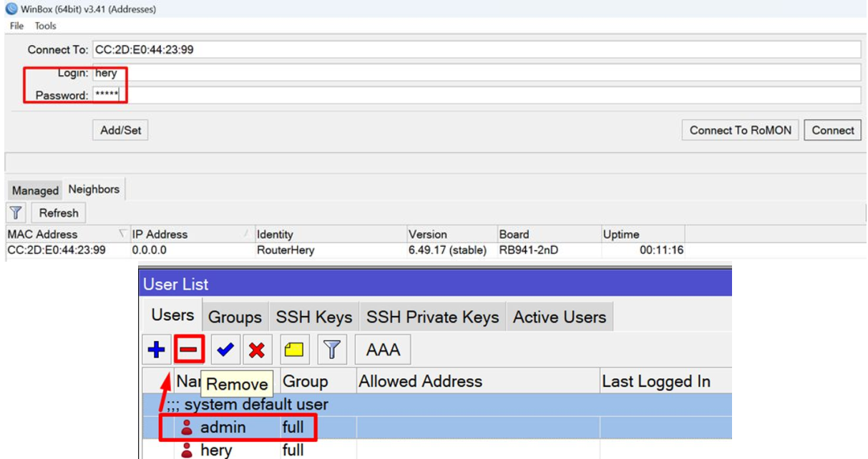Sort by IP Address column header
The image size is (868, 459).
coord(191,234)
